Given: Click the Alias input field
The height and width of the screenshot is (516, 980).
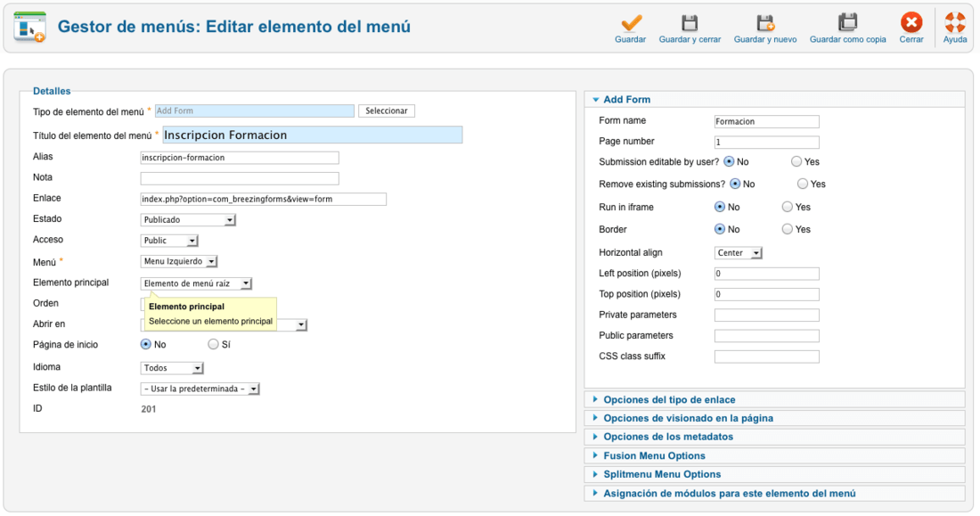Looking at the screenshot, I should [x=240, y=158].
